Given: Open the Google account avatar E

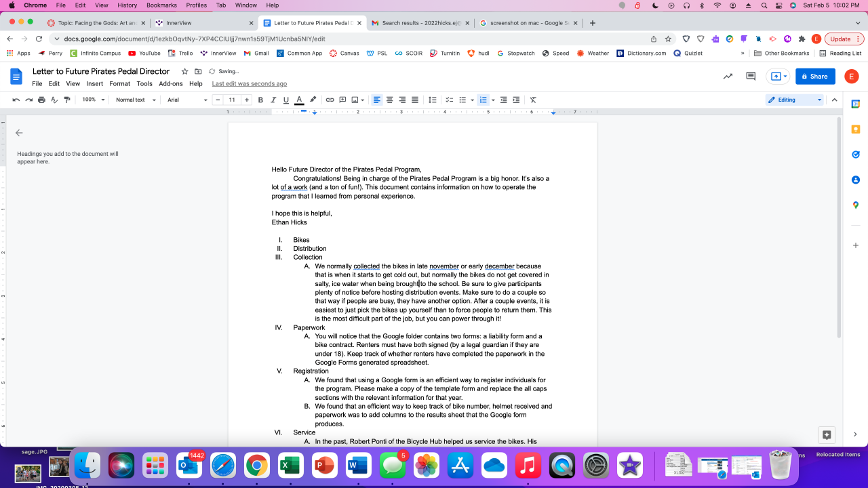Looking at the screenshot, I should [x=851, y=77].
